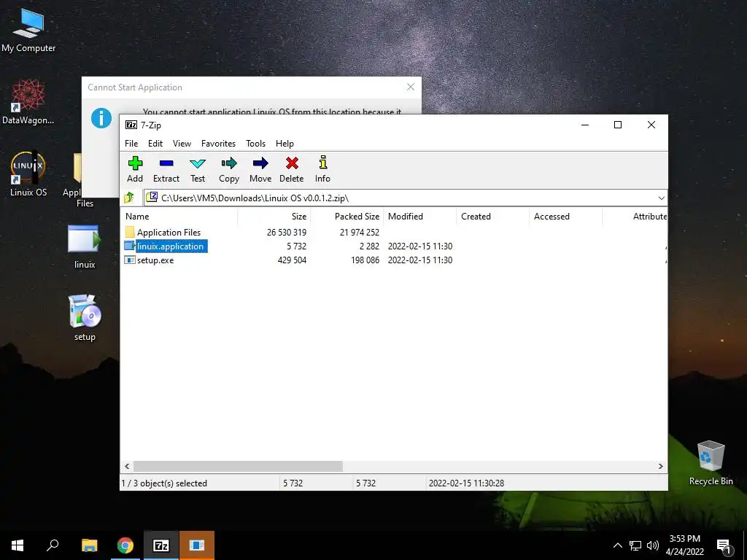Click the Extract toolbar icon
Image resolution: width=747 pixels, height=560 pixels.
pyautogui.click(x=166, y=163)
